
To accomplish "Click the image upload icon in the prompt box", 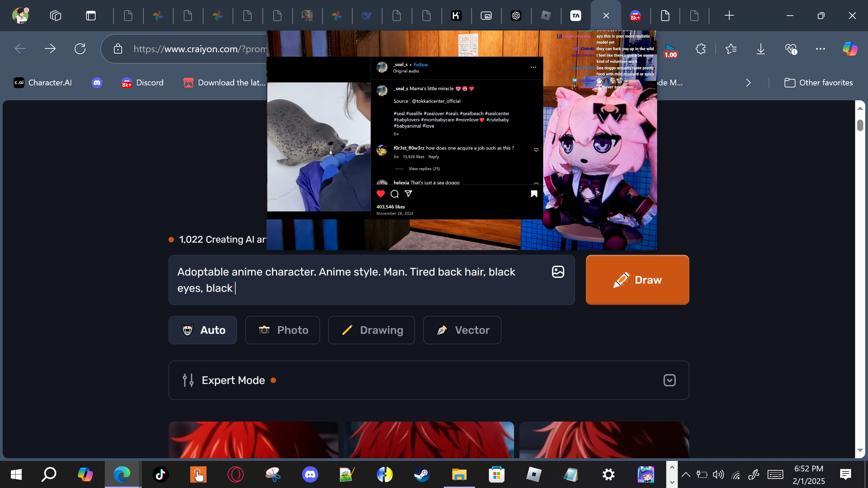I will [558, 272].
